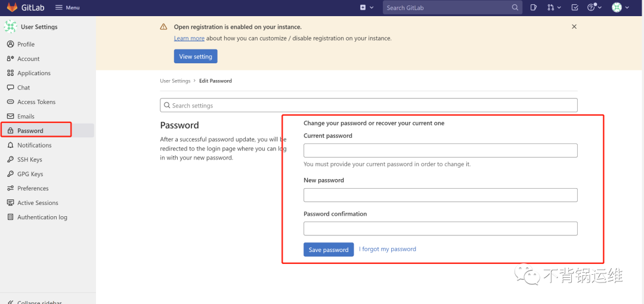Open the Issues icon in top bar
Viewport: 644px width, 304px height.
(533, 7)
